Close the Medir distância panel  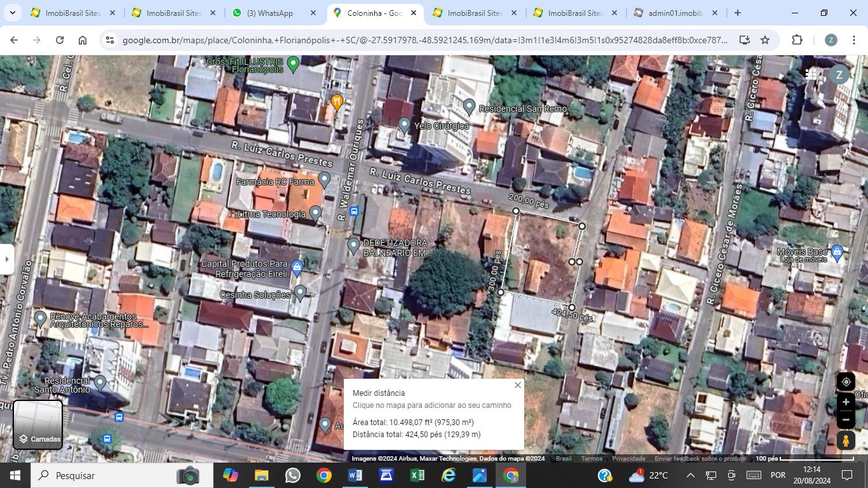[x=517, y=385]
